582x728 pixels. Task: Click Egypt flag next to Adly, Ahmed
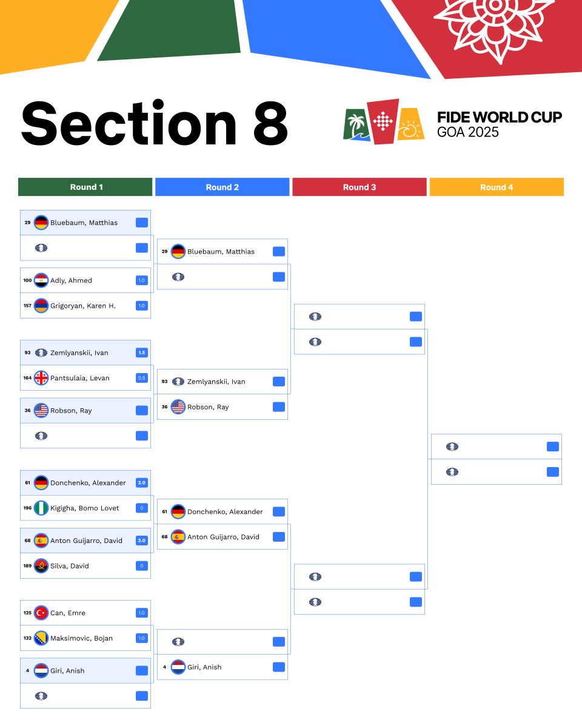coord(41,280)
